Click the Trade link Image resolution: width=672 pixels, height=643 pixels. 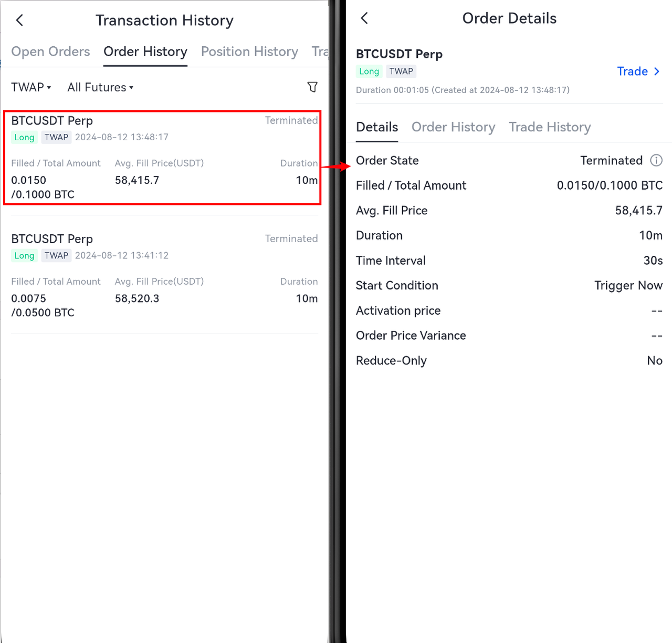click(632, 71)
